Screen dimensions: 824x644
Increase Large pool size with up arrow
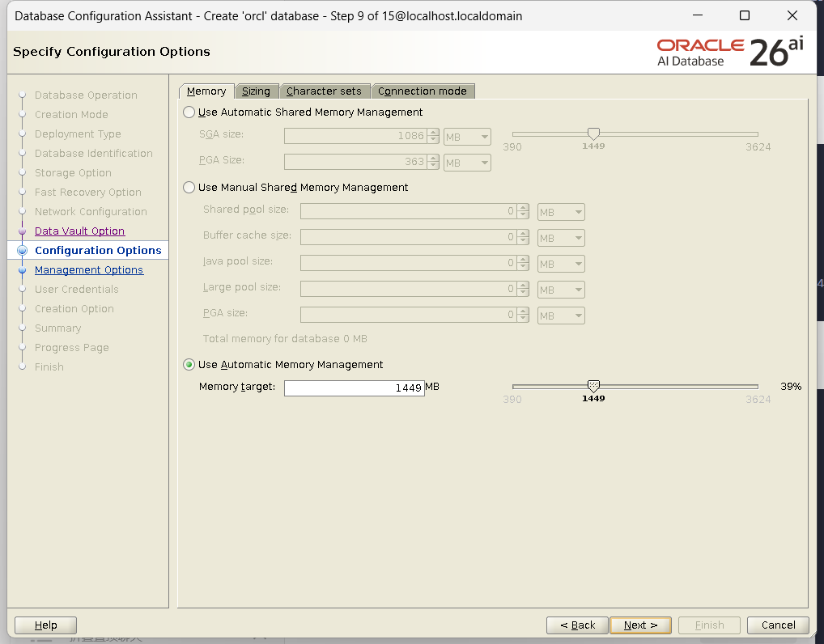click(x=523, y=286)
